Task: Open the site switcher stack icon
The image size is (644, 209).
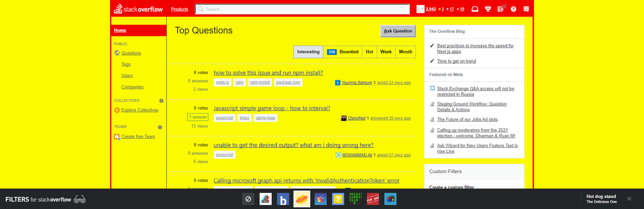Action: click(526, 9)
